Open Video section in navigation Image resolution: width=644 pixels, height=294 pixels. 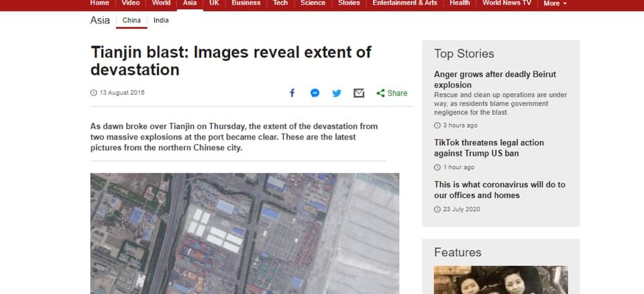pos(130,3)
